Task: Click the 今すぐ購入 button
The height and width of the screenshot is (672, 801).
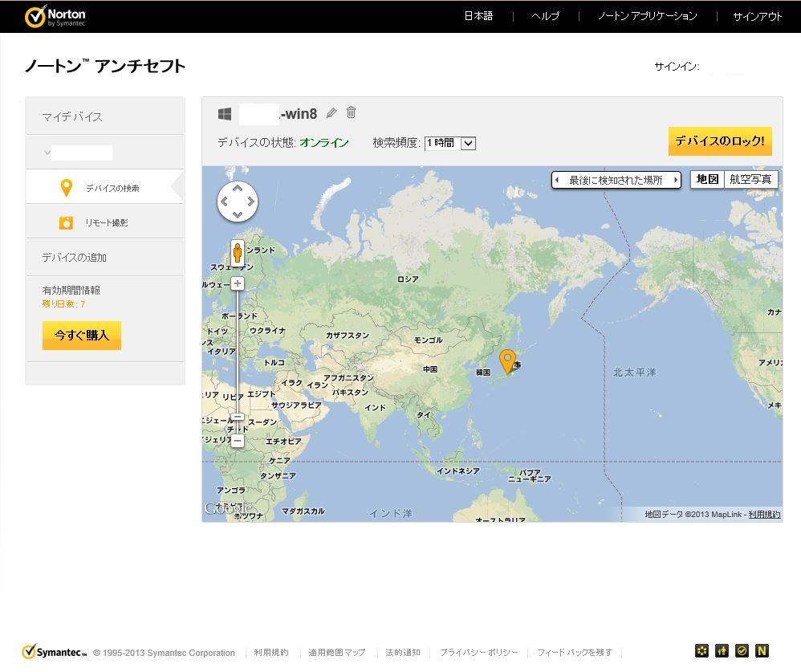Action: coord(82,336)
